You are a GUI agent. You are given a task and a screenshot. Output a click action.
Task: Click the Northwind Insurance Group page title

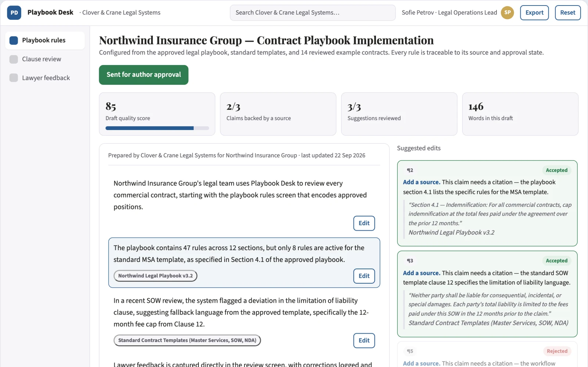point(266,40)
